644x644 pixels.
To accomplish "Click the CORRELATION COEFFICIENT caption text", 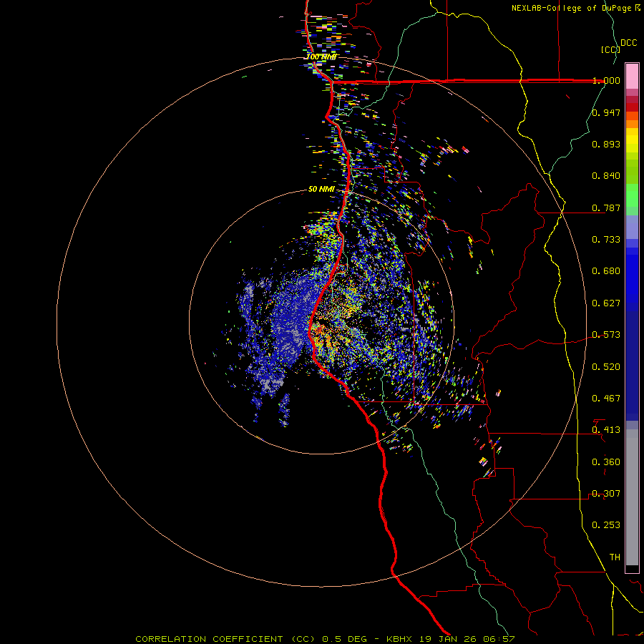I will [209, 639].
